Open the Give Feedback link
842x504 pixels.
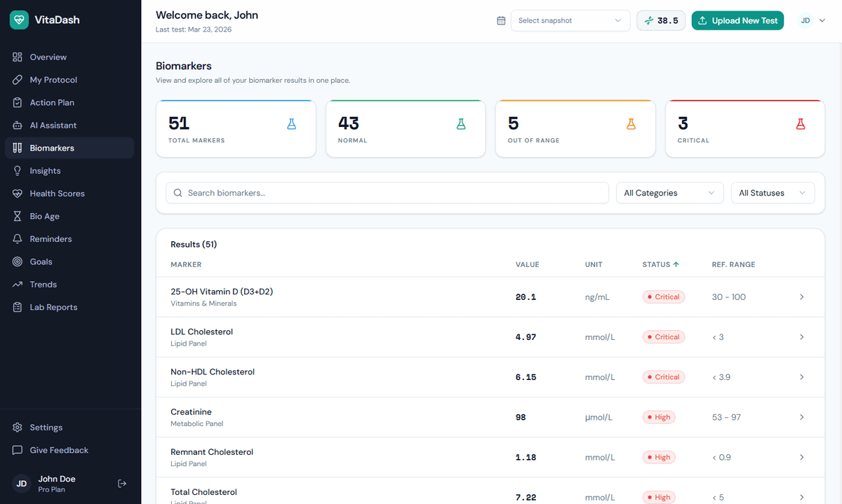pyautogui.click(x=60, y=449)
